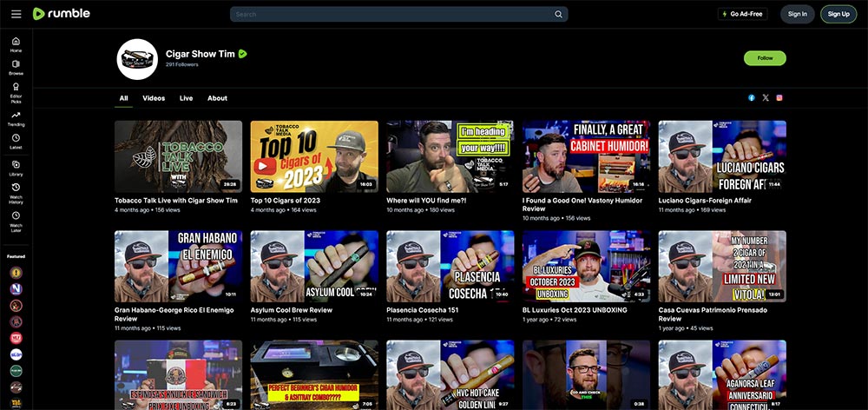Click title 'Tobacco Talk Live with Cigar Show Tim'
The height and width of the screenshot is (410, 868).
coord(176,201)
